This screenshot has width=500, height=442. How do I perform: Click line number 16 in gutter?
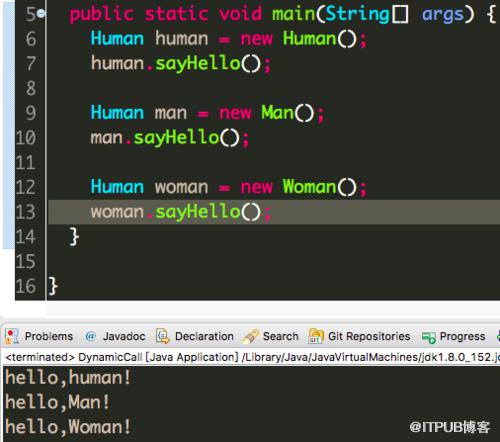tap(26, 286)
